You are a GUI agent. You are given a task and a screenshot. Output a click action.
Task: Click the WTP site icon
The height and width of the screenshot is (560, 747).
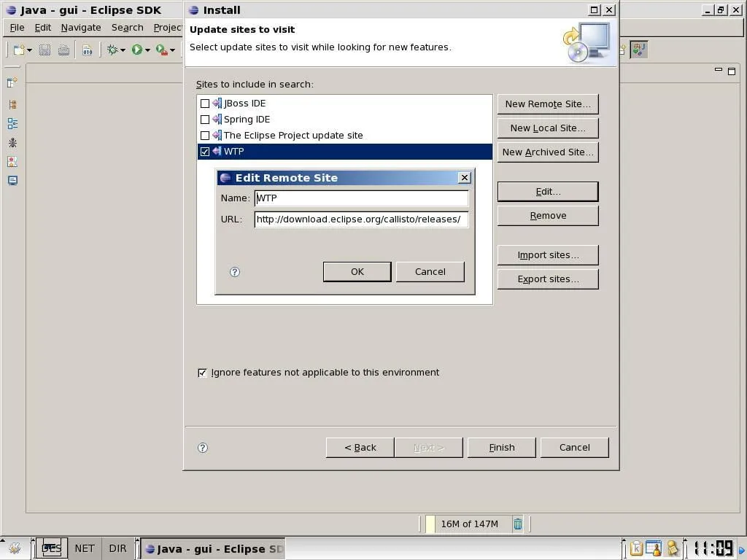pos(217,151)
